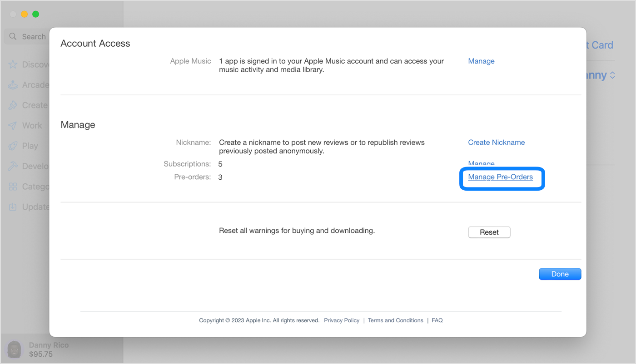This screenshot has width=636, height=364.
Task: Click the Done button
Action: pyautogui.click(x=560, y=274)
